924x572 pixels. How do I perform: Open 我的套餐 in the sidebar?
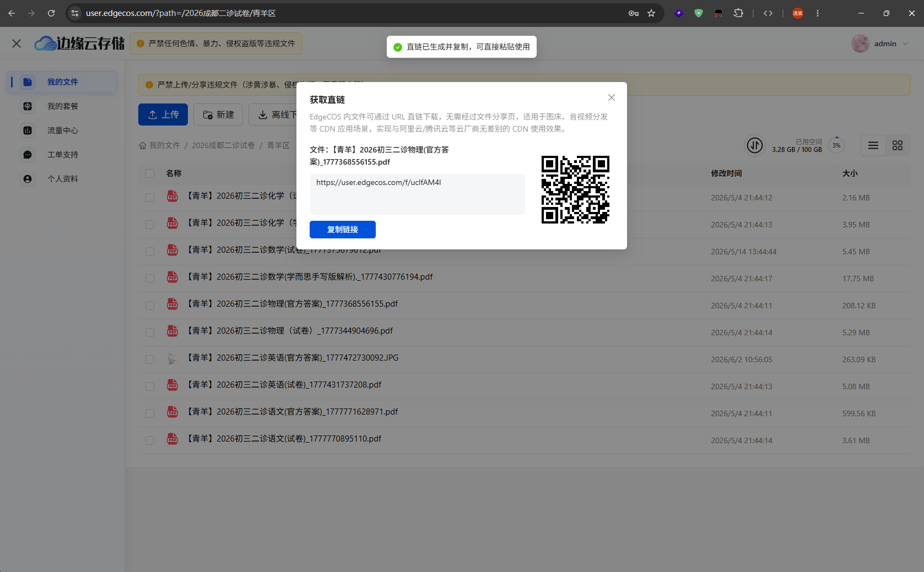tap(62, 106)
